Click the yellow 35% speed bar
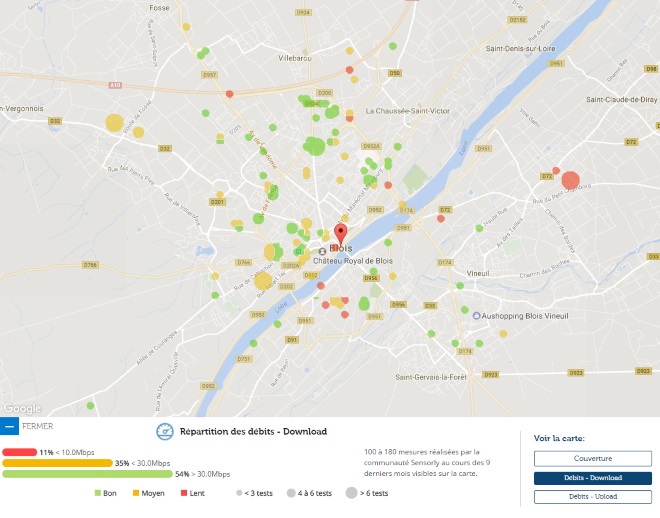The height and width of the screenshot is (518, 660). click(x=57, y=463)
